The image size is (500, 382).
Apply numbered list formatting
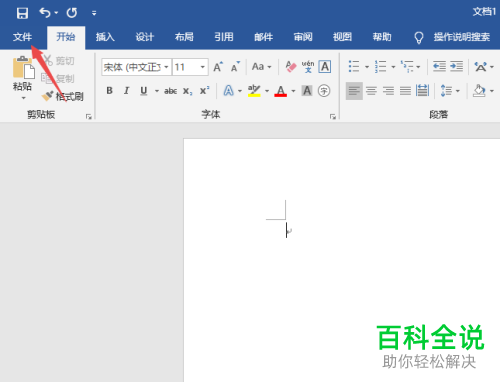381,66
